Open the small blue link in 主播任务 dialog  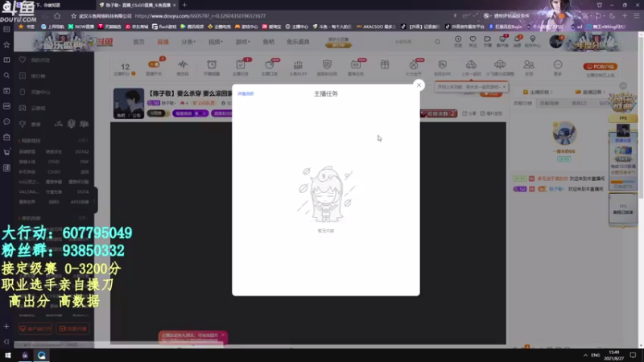246,93
